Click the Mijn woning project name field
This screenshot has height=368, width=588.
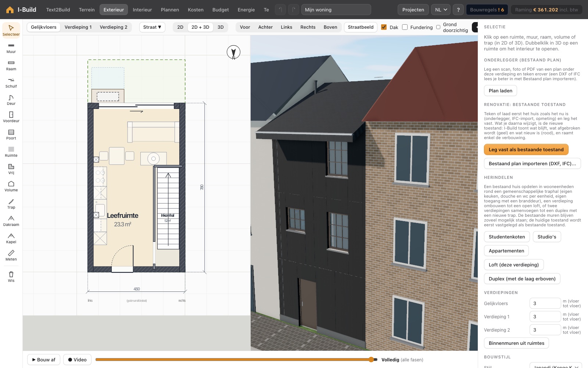point(336,10)
